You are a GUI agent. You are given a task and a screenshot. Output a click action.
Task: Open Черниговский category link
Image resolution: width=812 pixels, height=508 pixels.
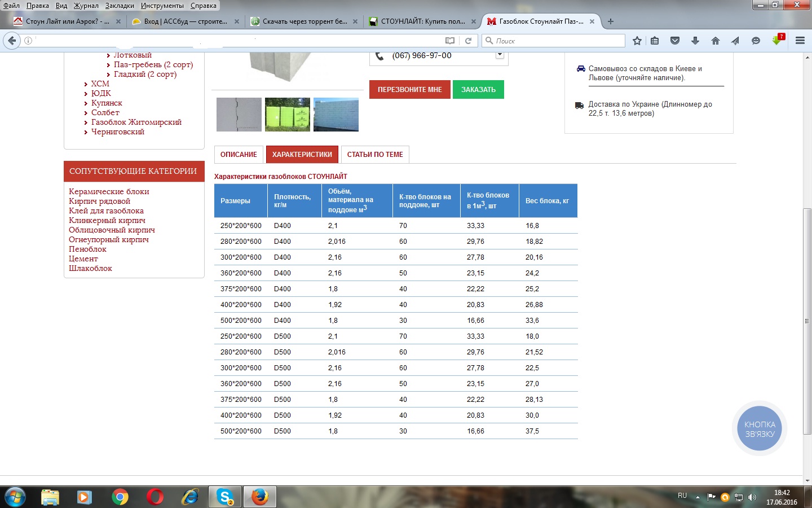(118, 132)
